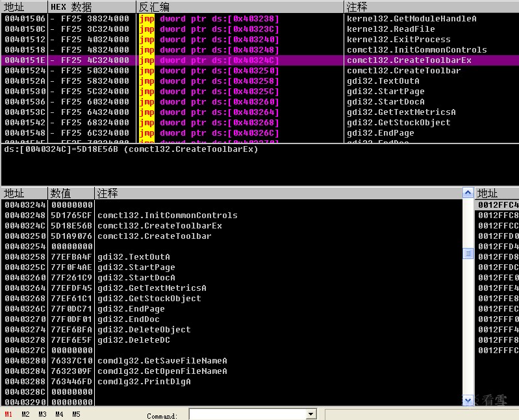This screenshot has width=519, height=420.
Task: Select gdi32.EndPage in dump pane
Action: (131, 309)
